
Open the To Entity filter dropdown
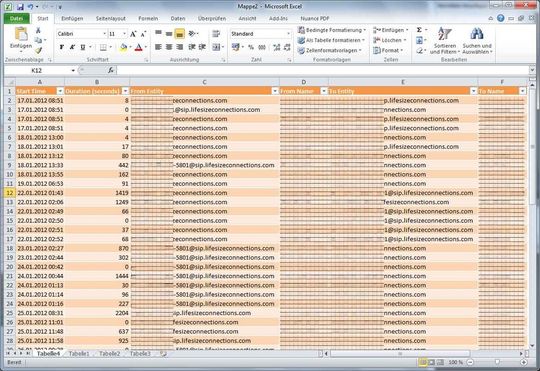[474, 91]
